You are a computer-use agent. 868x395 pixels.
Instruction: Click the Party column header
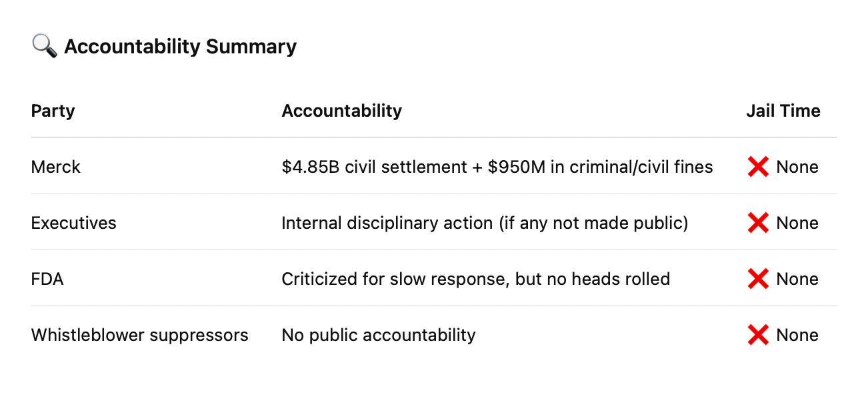coord(53,111)
